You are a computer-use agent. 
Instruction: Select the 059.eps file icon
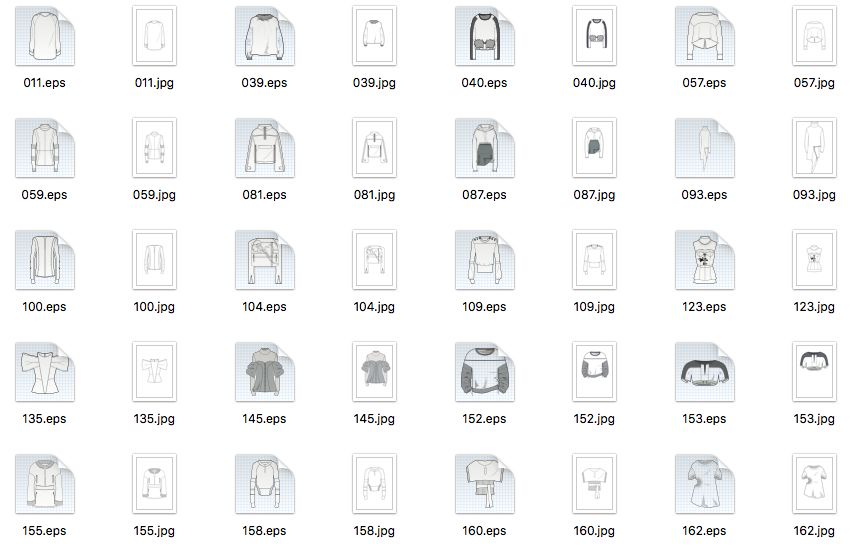45,148
